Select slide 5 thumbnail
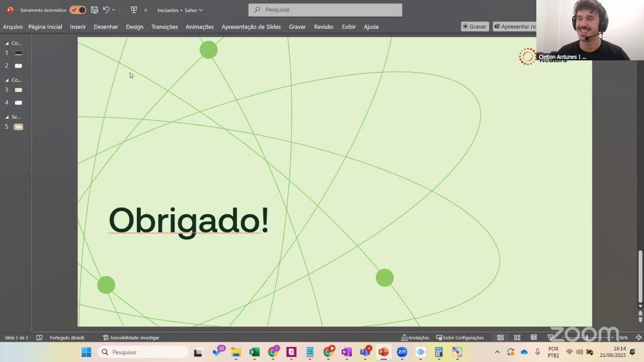Screen dimensions: 644x362 (x=19, y=127)
